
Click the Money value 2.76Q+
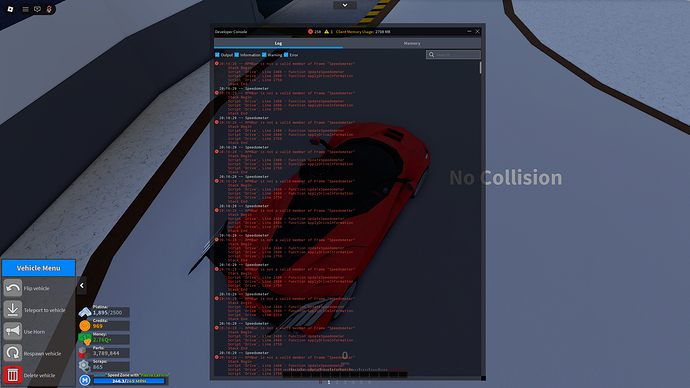click(102, 340)
